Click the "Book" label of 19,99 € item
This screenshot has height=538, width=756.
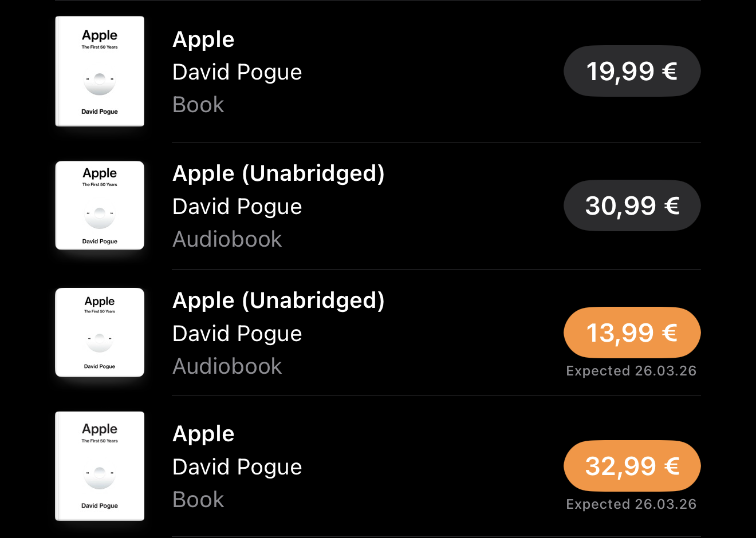click(198, 105)
